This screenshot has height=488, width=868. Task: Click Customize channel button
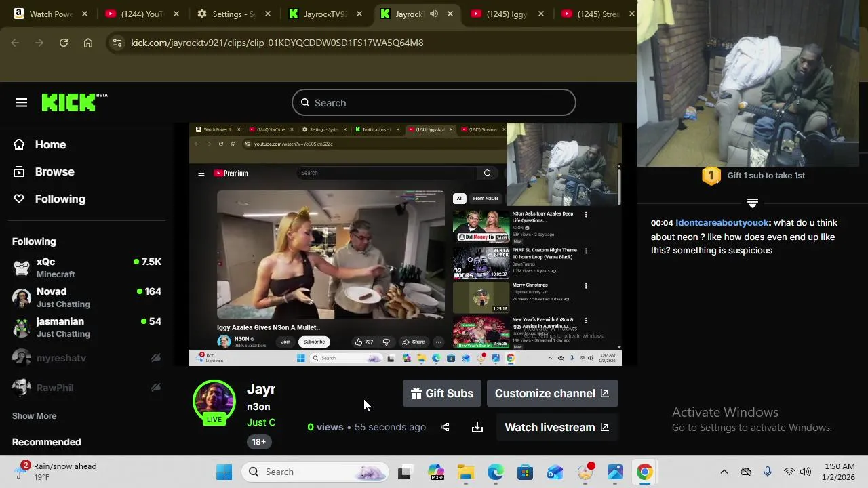point(552,393)
